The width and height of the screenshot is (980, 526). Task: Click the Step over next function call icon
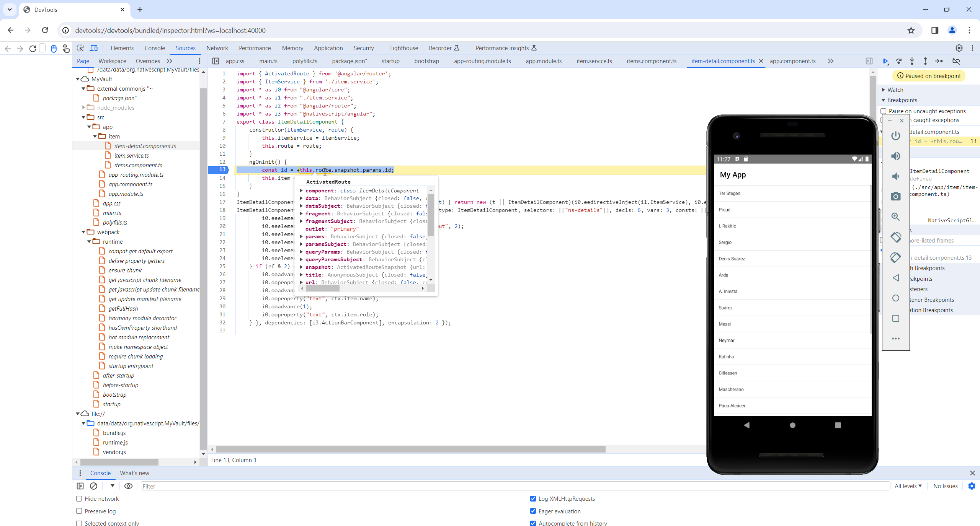click(x=899, y=61)
